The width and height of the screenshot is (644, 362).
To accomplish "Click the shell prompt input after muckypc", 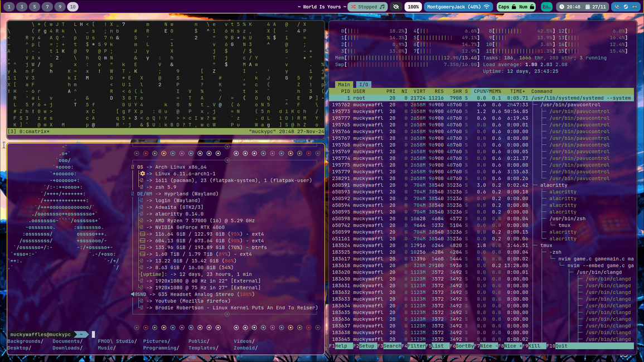I will click(x=93, y=335).
